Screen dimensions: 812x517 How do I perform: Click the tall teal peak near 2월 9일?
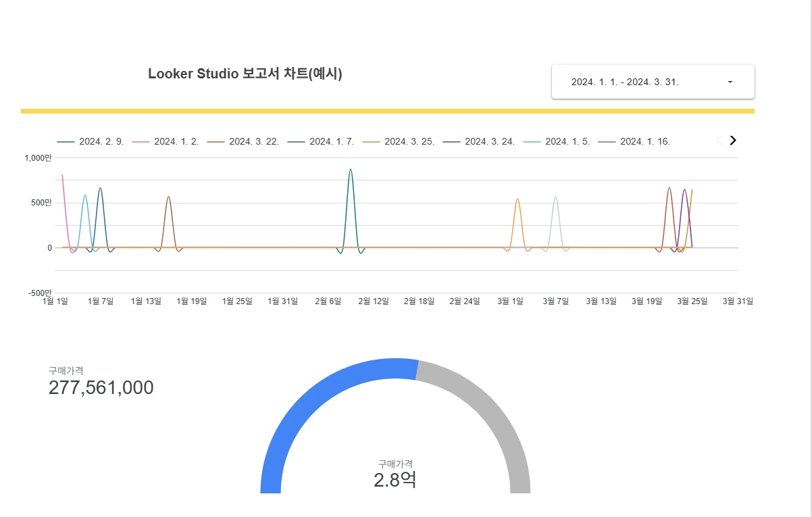click(x=351, y=171)
